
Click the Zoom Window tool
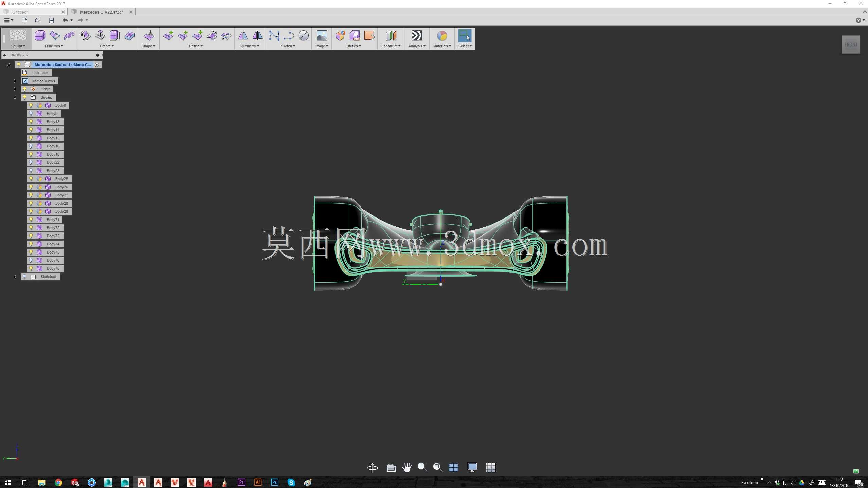tap(438, 468)
